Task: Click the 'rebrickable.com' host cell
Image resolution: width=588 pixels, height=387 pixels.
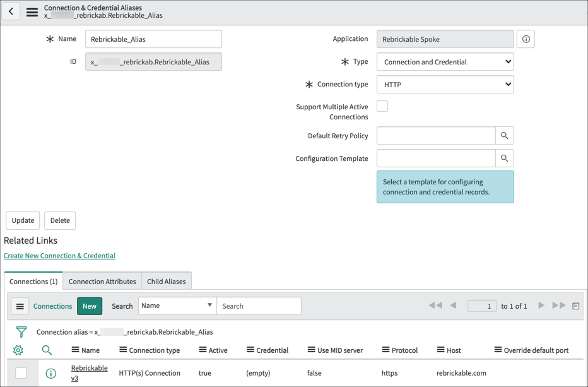Action: (461, 373)
